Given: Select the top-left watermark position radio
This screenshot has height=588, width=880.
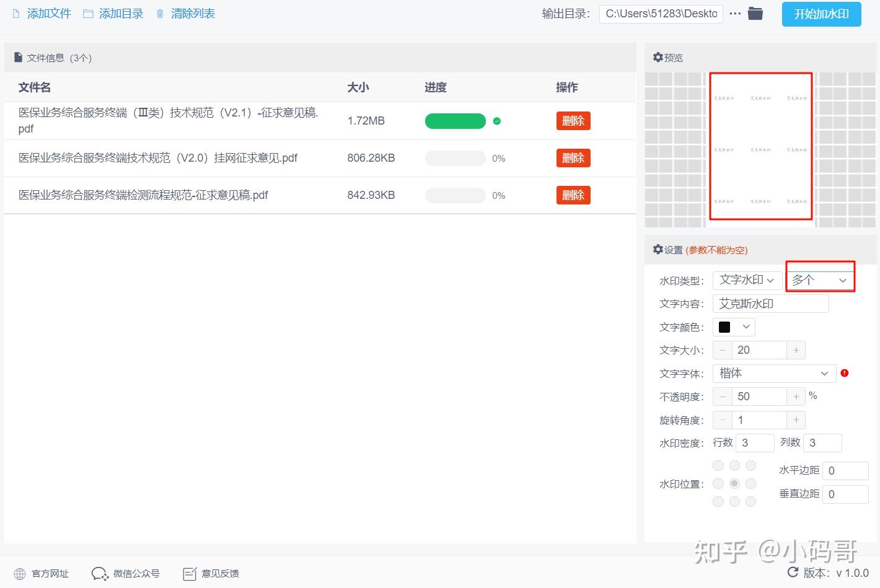Looking at the screenshot, I should (718, 465).
